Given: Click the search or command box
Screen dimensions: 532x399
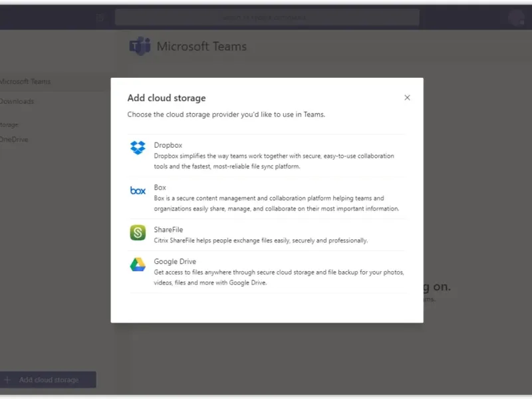Looking at the screenshot, I should coord(267,17).
